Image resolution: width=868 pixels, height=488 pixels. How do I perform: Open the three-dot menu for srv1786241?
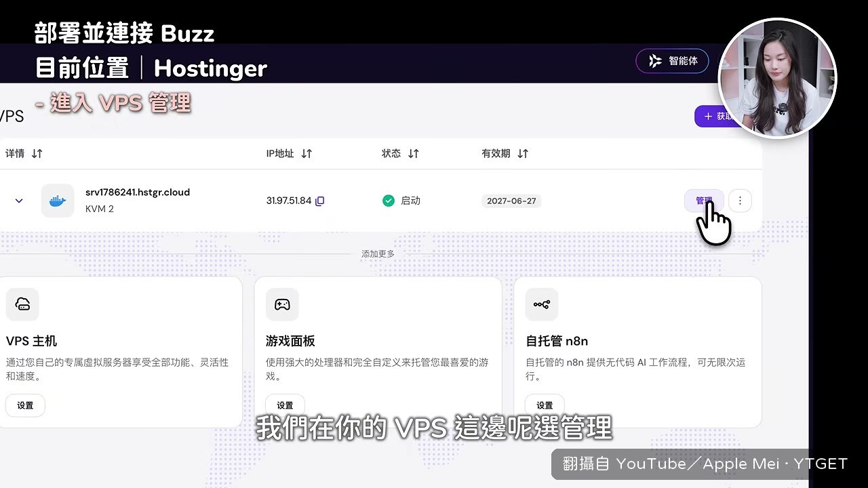pos(740,201)
